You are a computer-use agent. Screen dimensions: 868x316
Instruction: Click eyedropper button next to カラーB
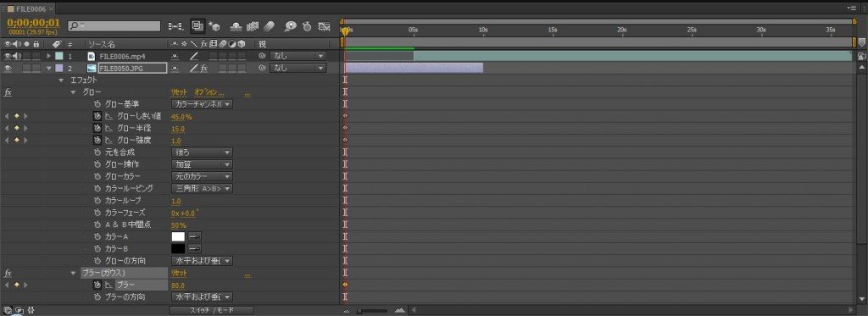[x=194, y=249]
